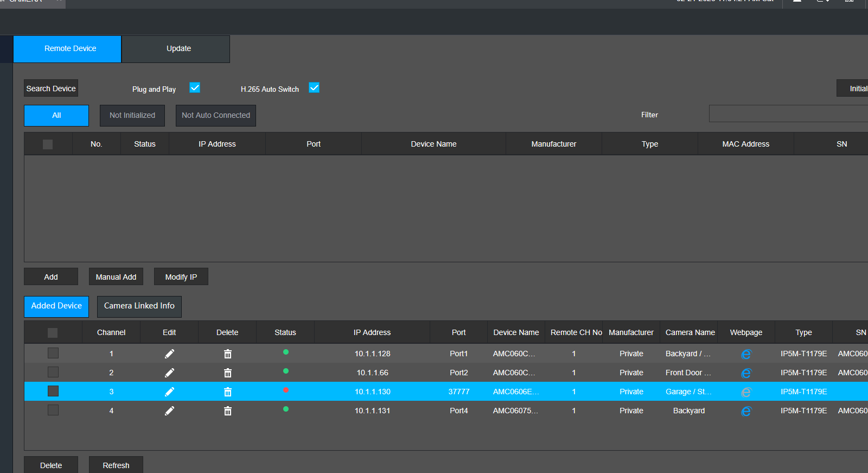The width and height of the screenshot is (868, 473).
Task: Check the select-all box in Added Device header
Action: pos(53,333)
